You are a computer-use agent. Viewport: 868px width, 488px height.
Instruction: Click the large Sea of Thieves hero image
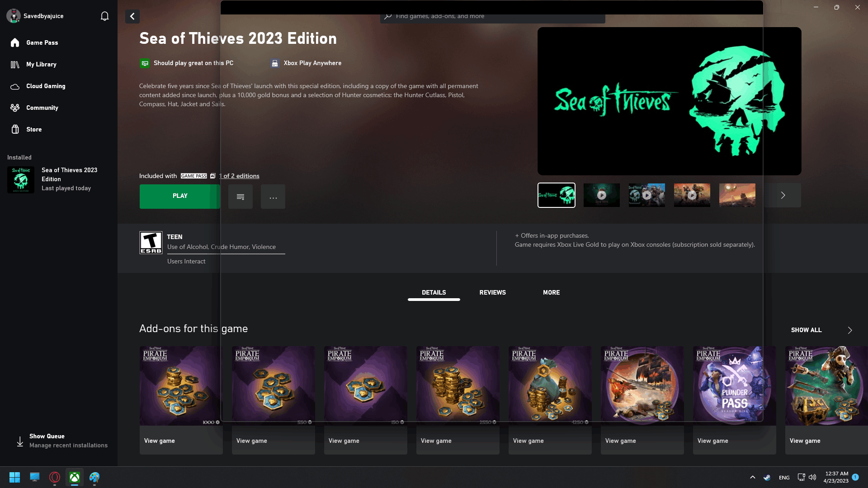(670, 101)
